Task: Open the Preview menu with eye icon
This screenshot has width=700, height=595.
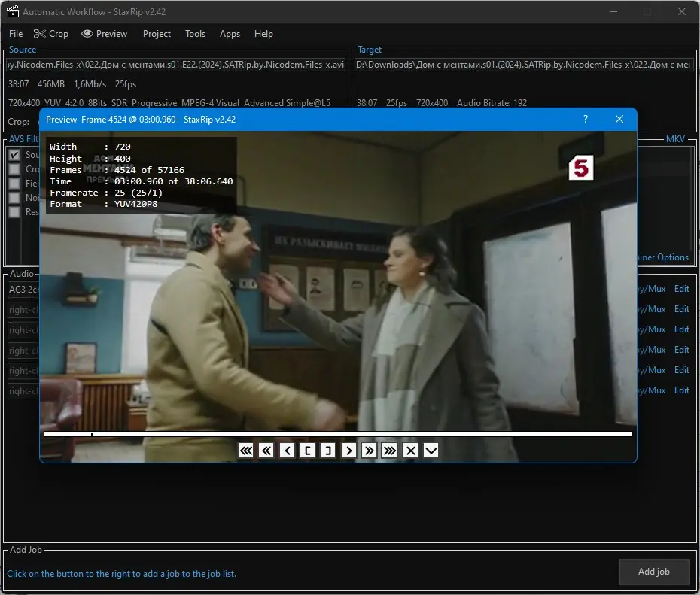Action: pos(105,34)
